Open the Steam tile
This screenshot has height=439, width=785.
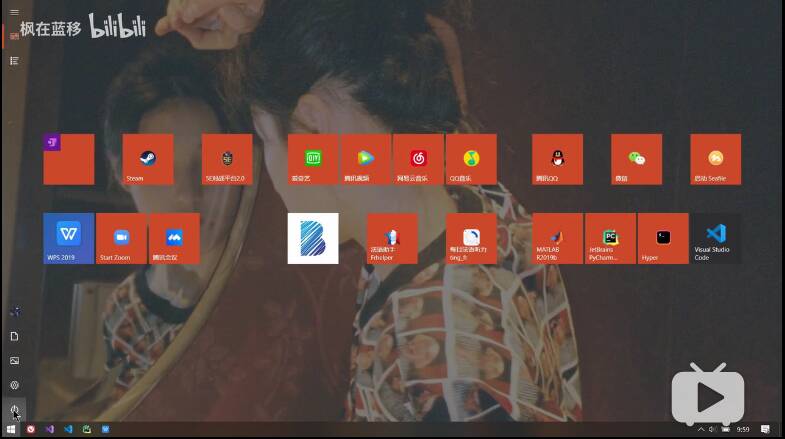click(x=147, y=159)
